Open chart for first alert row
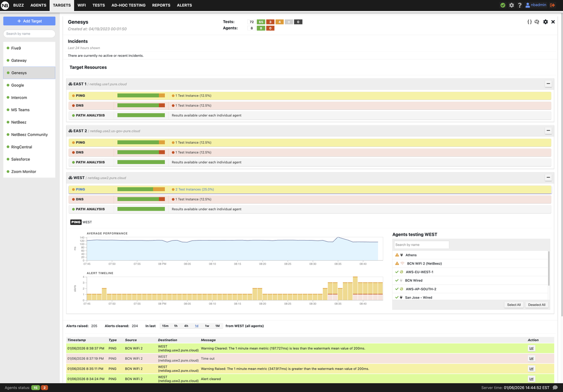Viewport: 563px width, 392px height. 532,348
